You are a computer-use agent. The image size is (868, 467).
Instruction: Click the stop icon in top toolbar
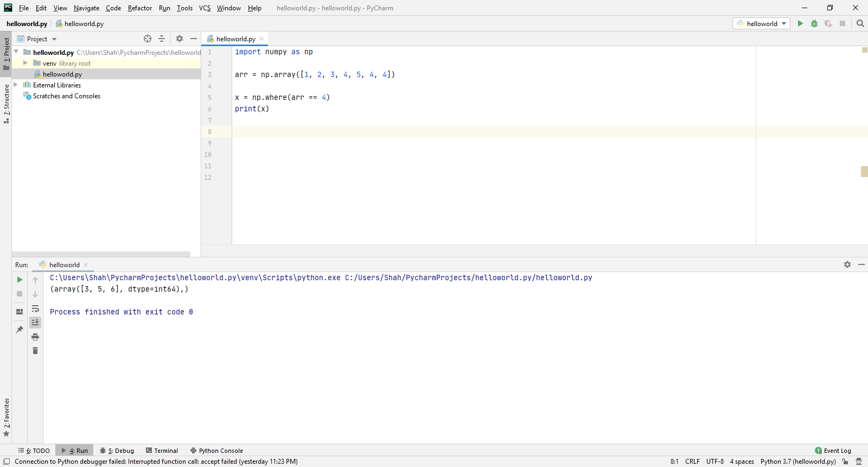coord(843,23)
